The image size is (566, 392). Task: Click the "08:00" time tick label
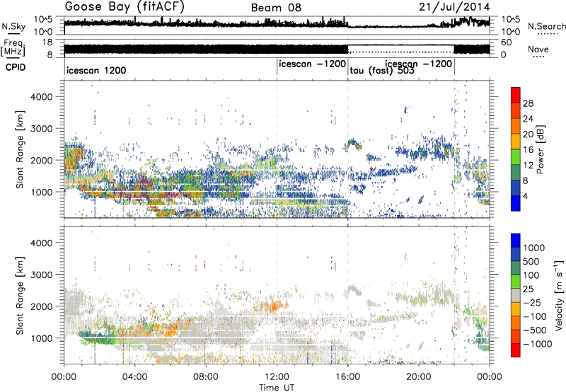point(206,377)
